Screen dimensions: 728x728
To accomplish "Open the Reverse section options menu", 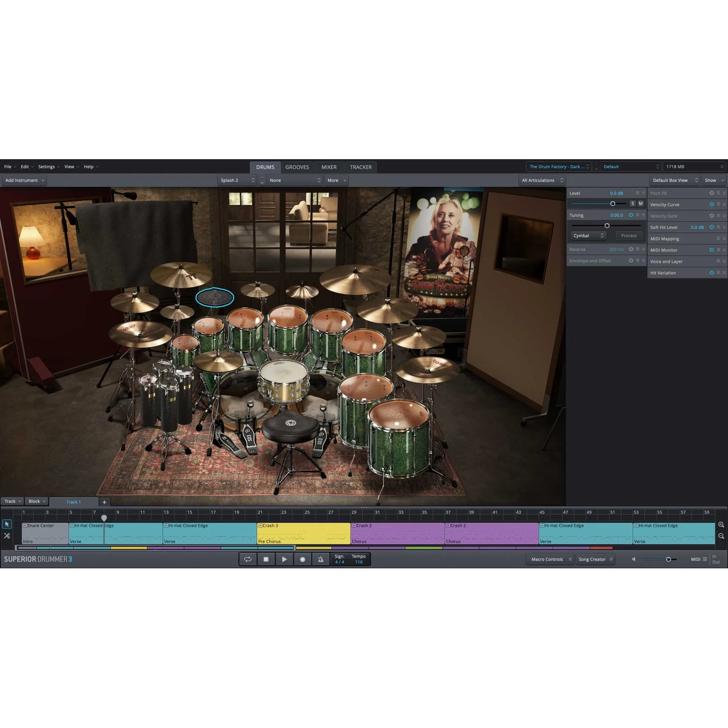I will [638, 249].
